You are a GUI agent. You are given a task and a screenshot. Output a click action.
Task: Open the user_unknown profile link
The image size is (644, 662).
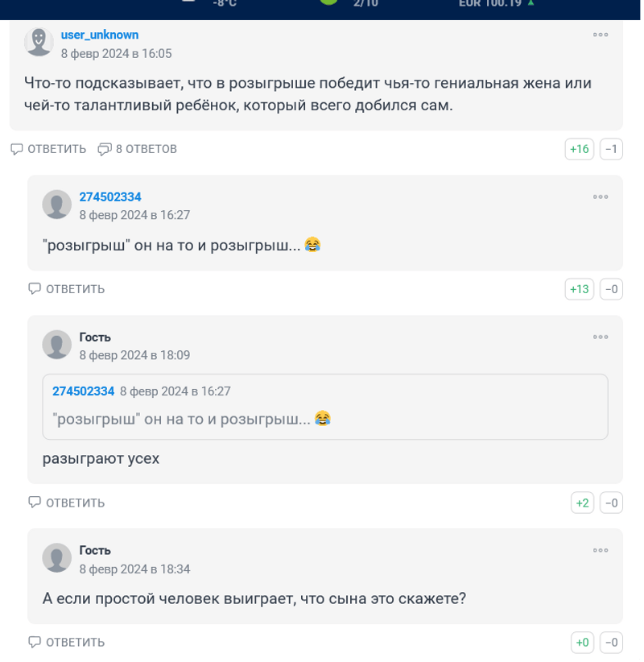pyautogui.click(x=100, y=35)
